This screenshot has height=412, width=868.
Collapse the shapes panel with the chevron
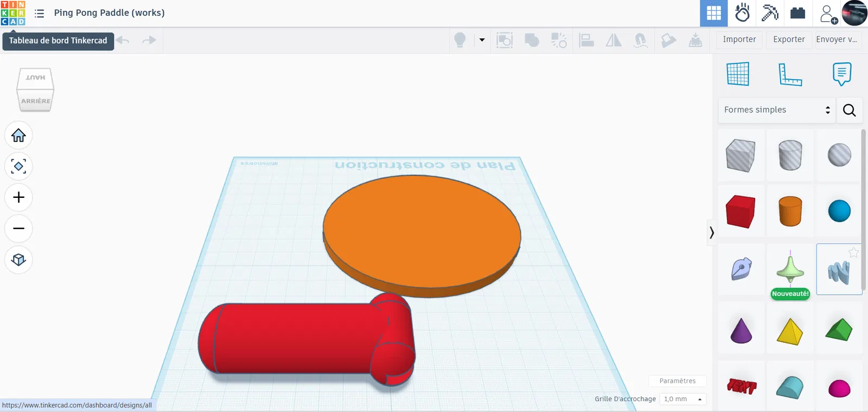(711, 233)
